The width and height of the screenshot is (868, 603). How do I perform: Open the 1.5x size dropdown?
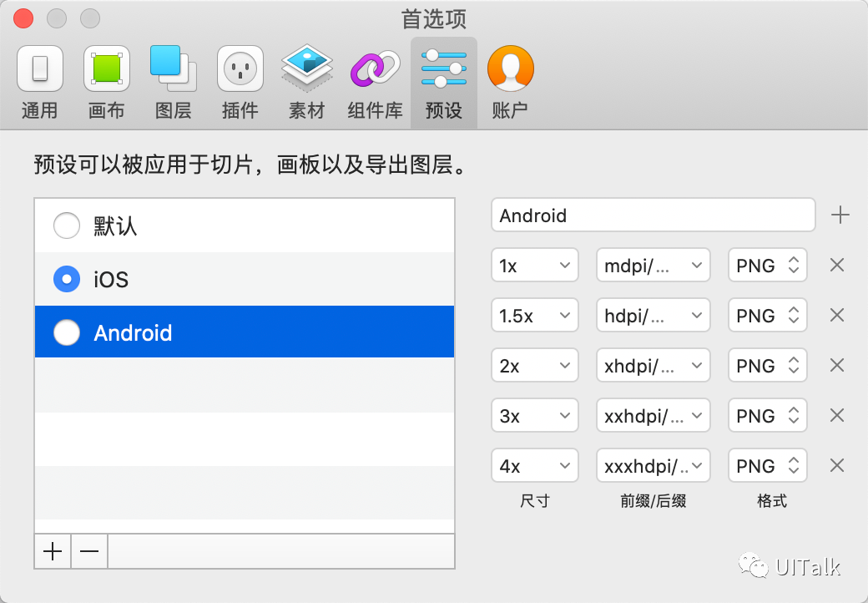(535, 315)
